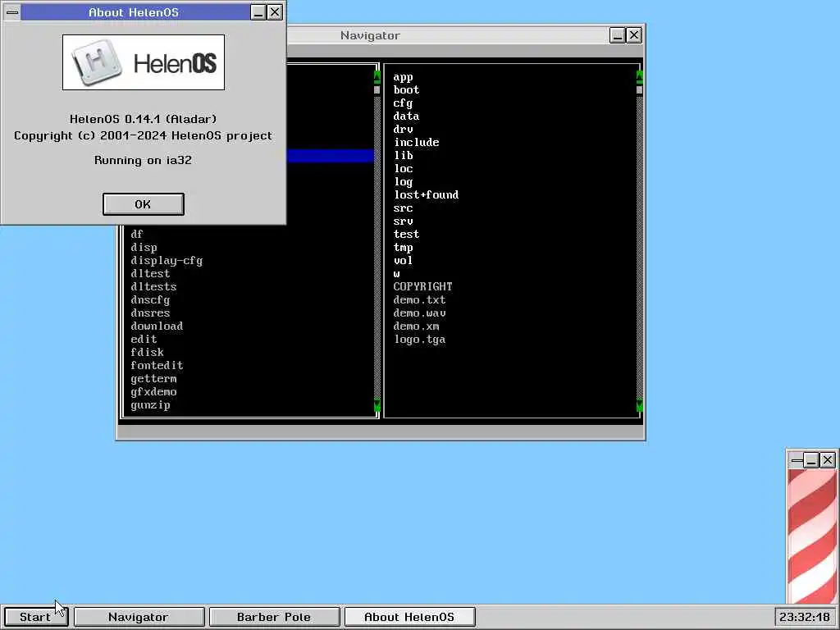Select 'srv' directory in right panel

403,221
